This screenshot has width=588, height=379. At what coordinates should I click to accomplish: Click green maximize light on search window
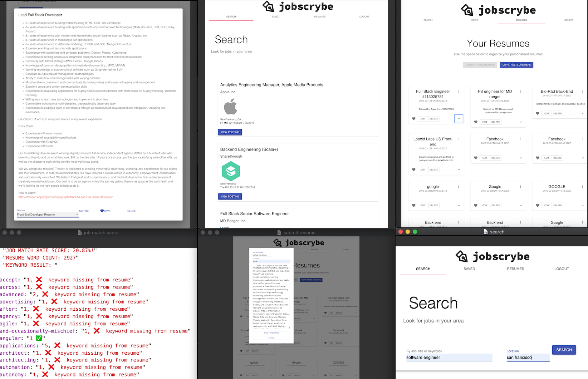coord(415,232)
